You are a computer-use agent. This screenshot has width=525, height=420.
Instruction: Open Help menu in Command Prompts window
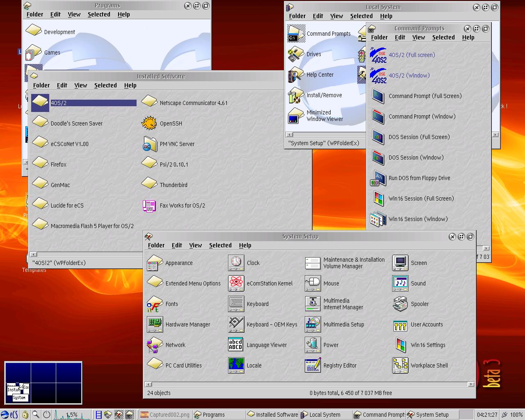pyautogui.click(x=468, y=37)
